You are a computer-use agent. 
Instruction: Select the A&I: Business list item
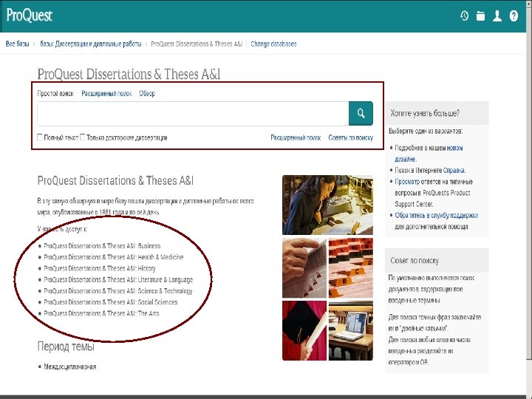tap(102, 245)
